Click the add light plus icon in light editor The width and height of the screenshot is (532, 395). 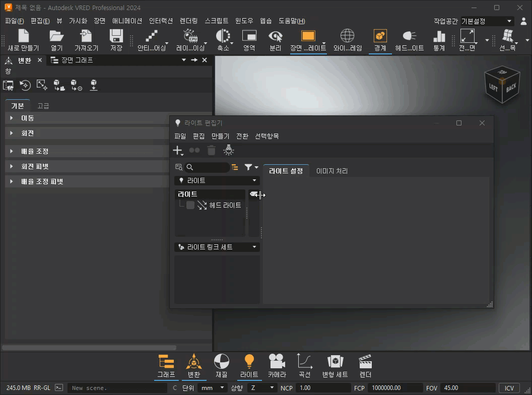click(177, 150)
